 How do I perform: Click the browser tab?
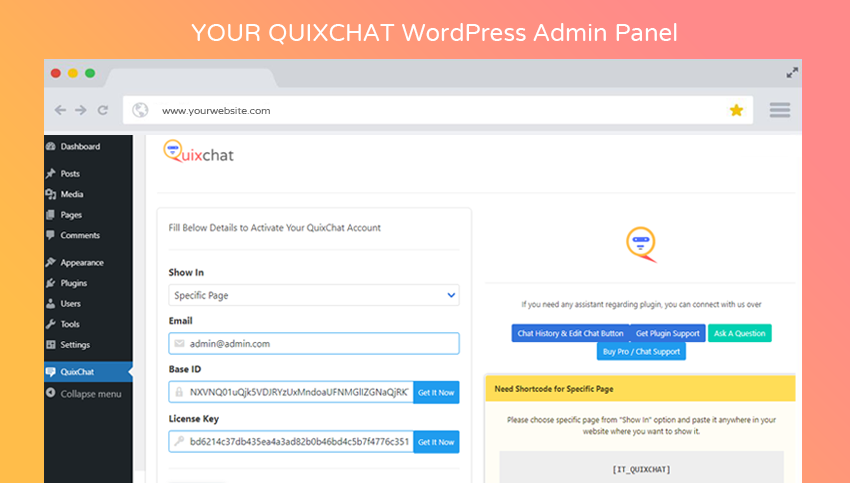[x=190, y=78]
